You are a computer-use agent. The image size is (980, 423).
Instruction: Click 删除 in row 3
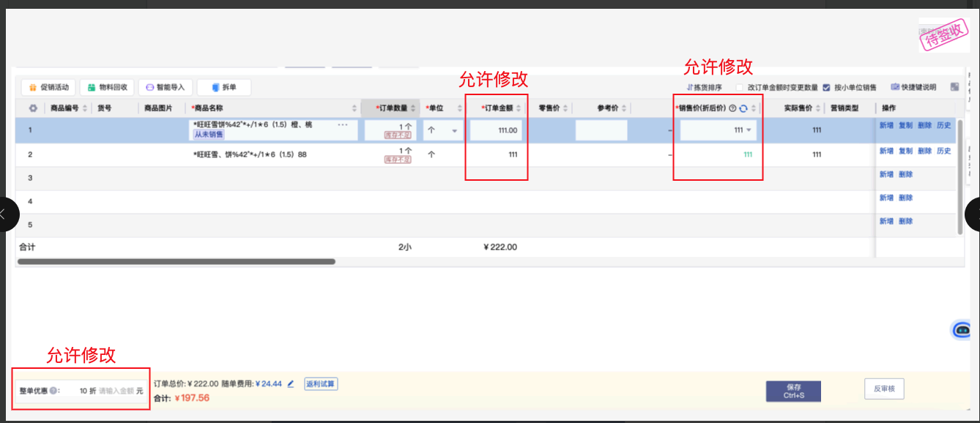[905, 174]
